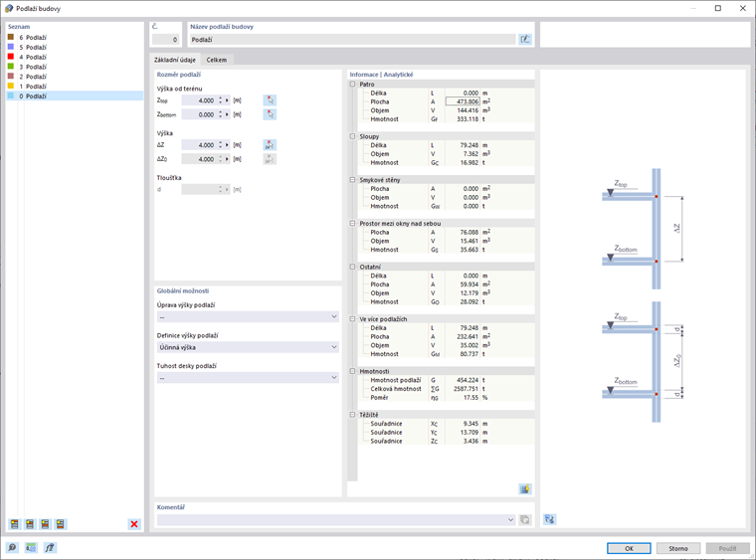
Task: Click the export table icon below information panel
Action: 524,489
